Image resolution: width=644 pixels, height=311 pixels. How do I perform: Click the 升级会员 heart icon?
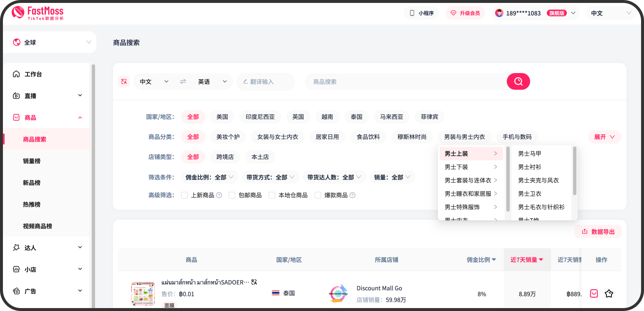point(453,13)
